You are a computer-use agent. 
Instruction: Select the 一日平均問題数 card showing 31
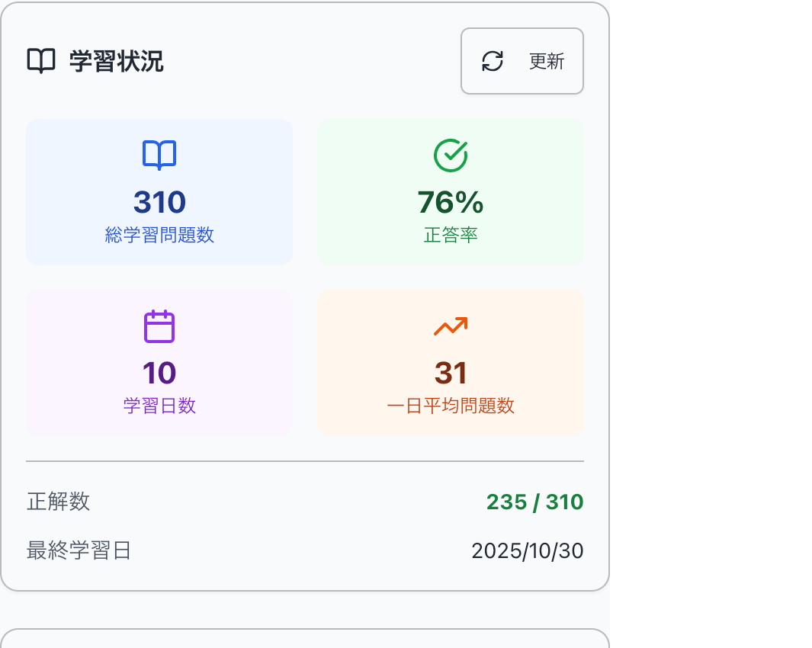pyautogui.click(x=450, y=362)
